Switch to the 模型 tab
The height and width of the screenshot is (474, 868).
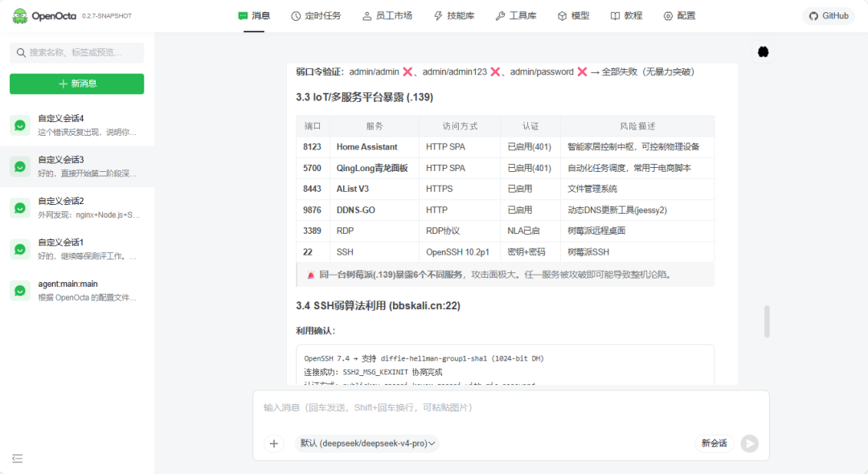point(574,16)
